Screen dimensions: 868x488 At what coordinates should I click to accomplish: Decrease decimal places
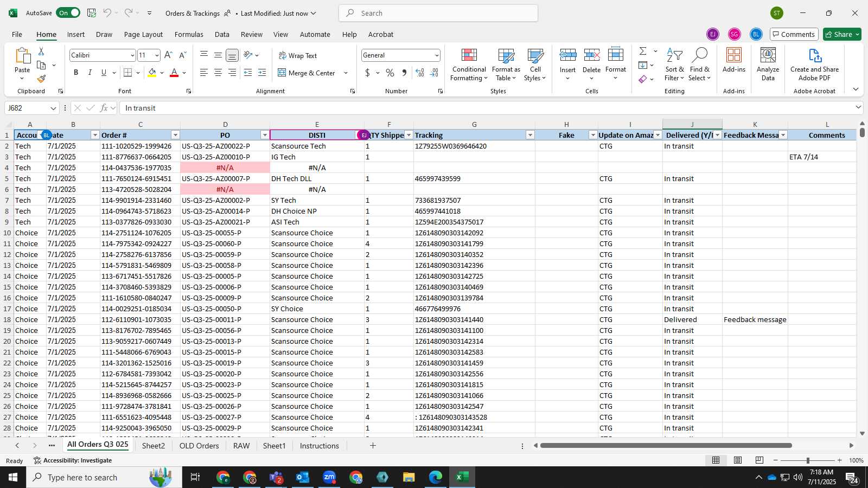click(434, 73)
